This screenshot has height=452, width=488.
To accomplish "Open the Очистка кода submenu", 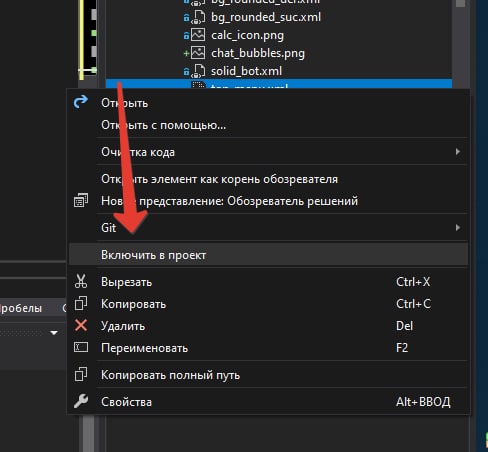I will (268, 152).
